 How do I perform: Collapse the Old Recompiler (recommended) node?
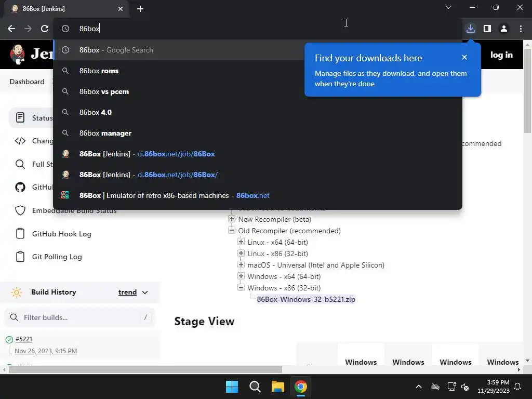(x=232, y=230)
